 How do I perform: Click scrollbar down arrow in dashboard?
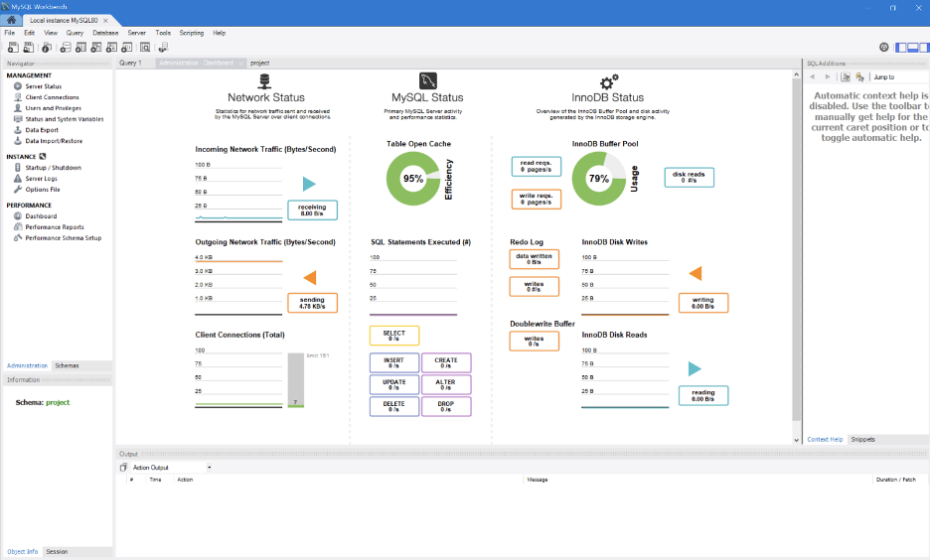pyautogui.click(x=797, y=440)
